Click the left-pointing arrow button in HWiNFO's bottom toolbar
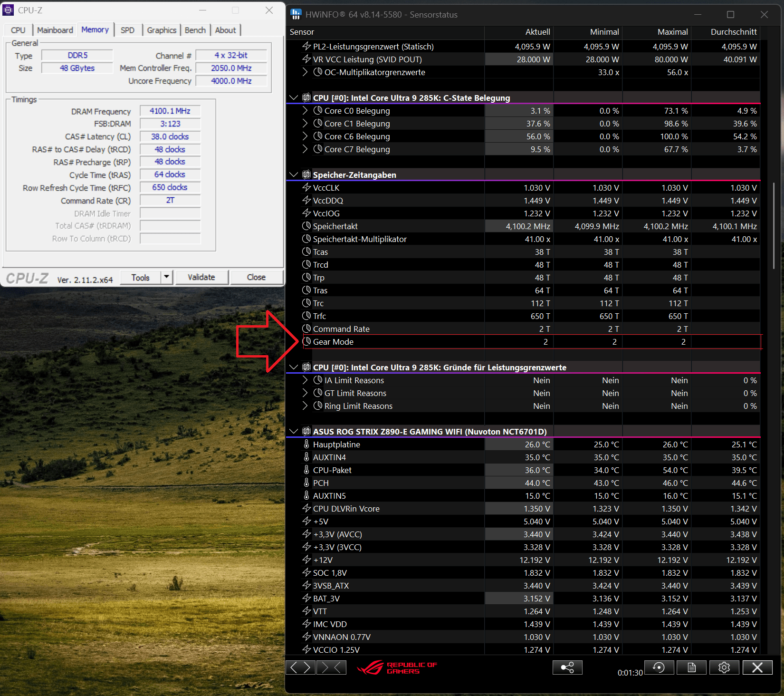 point(294,667)
